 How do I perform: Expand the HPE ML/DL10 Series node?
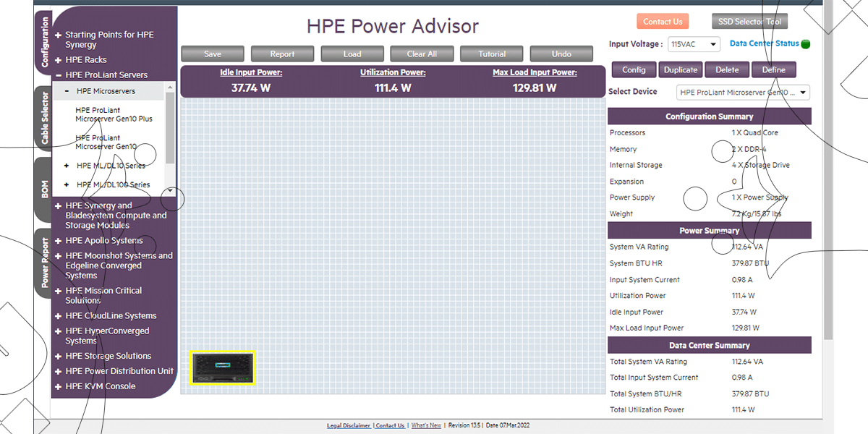pos(67,166)
